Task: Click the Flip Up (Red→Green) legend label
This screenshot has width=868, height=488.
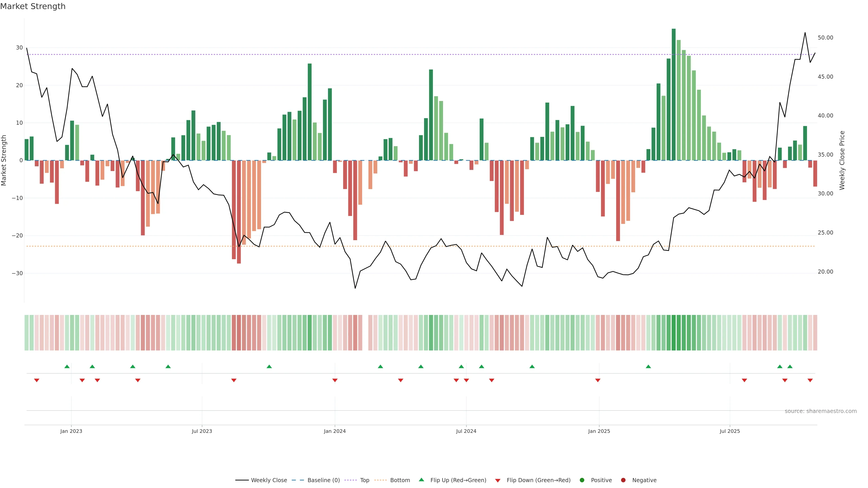Action: (x=458, y=480)
